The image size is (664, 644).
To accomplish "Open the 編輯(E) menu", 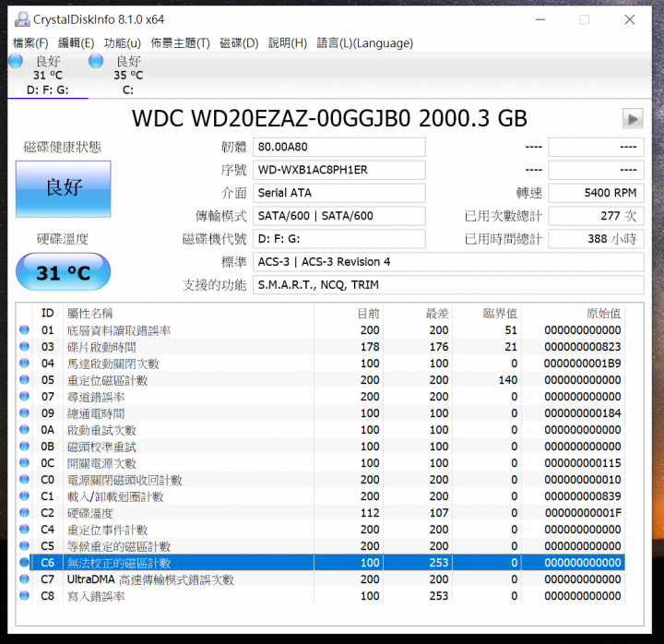I will pyautogui.click(x=76, y=42).
